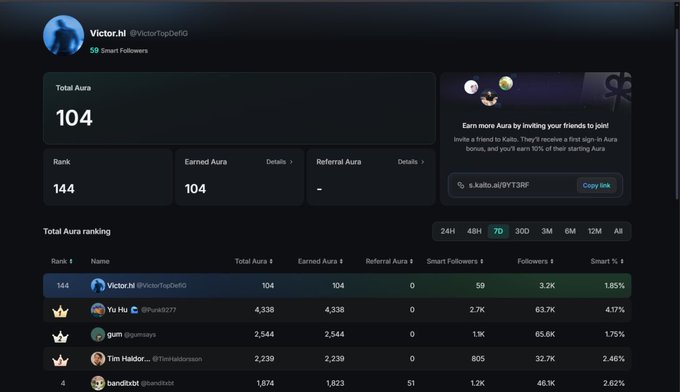Click Yu Hu's avatar in ranking table
The image size is (680, 392).
point(98,310)
